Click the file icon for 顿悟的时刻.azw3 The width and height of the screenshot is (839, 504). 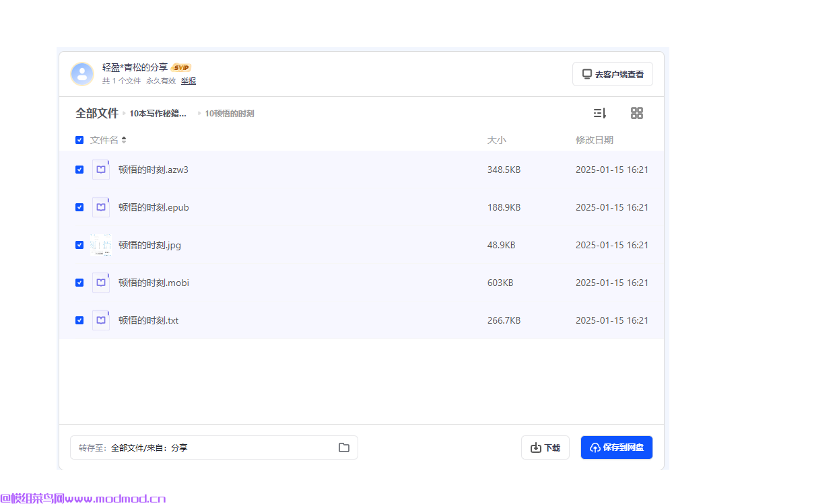pos(101,170)
